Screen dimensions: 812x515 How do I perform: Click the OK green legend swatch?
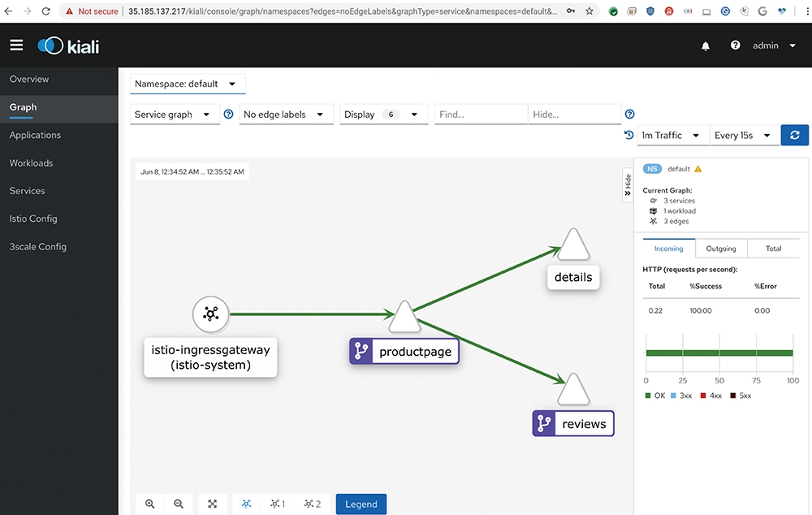tap(648, 396)
